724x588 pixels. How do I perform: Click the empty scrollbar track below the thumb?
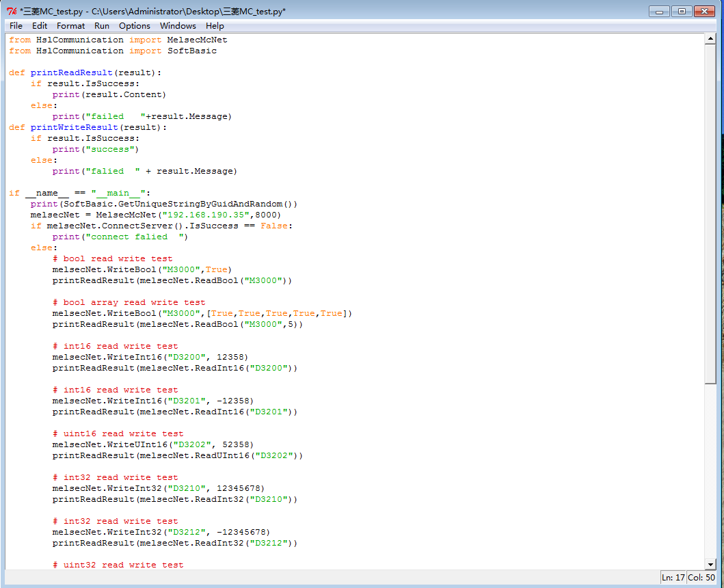click(710, 472)
